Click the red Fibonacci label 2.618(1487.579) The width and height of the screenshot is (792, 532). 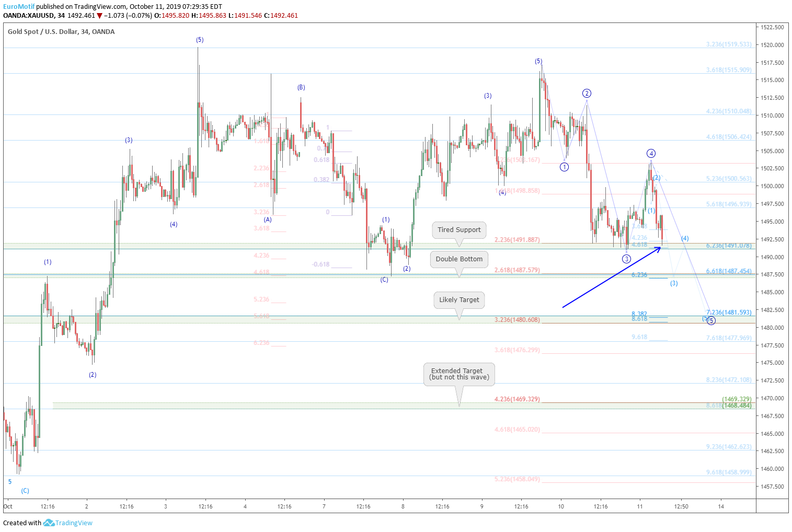coord(517,270)
